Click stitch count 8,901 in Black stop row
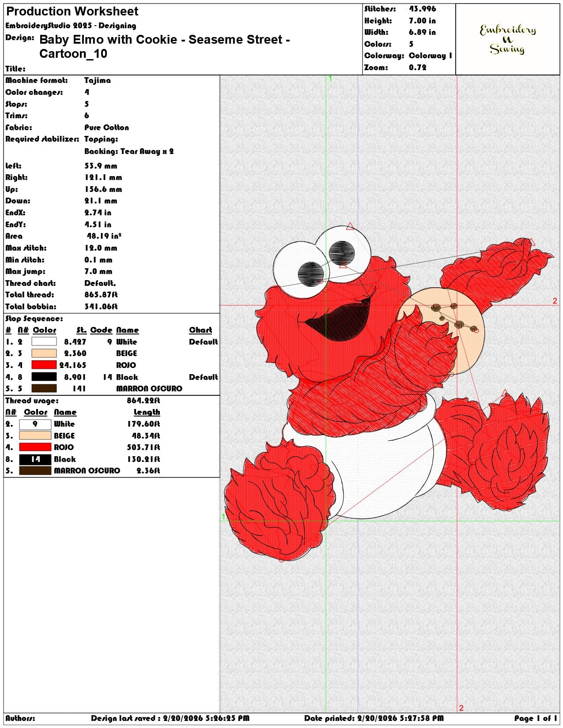The image size is (563, 728). point(75,377)
